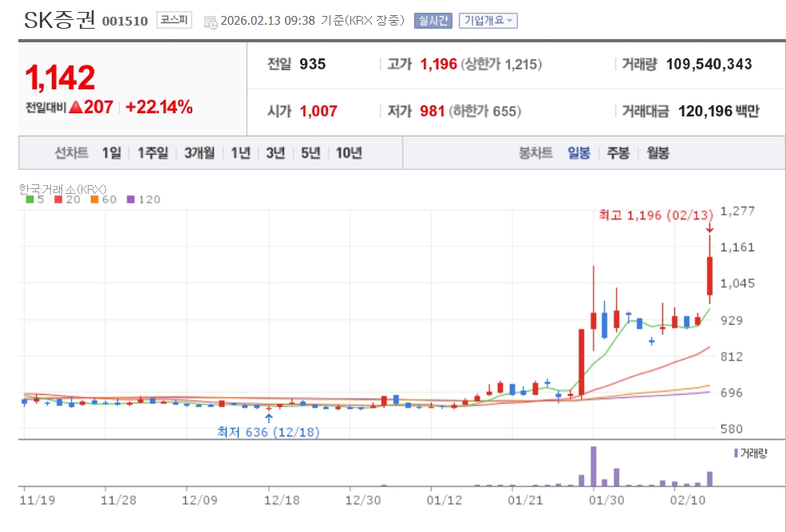Screen dimensions: 786x532
Task: Click the 580 price axis label
Action: [x=732, y=429]
